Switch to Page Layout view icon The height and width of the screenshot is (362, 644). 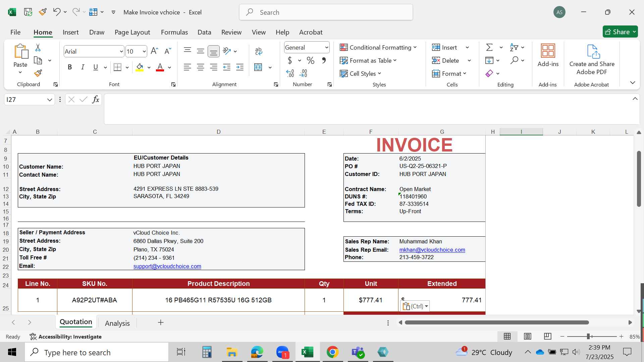(x=528, y=336)
